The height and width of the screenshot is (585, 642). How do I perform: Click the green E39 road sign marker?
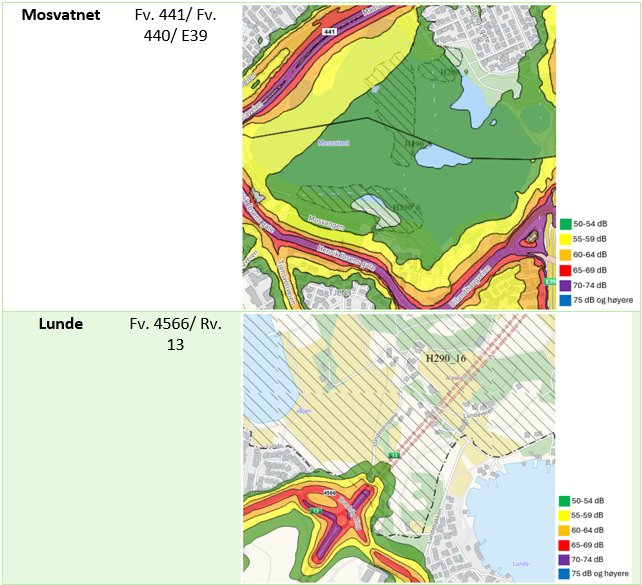pos(549,283)
